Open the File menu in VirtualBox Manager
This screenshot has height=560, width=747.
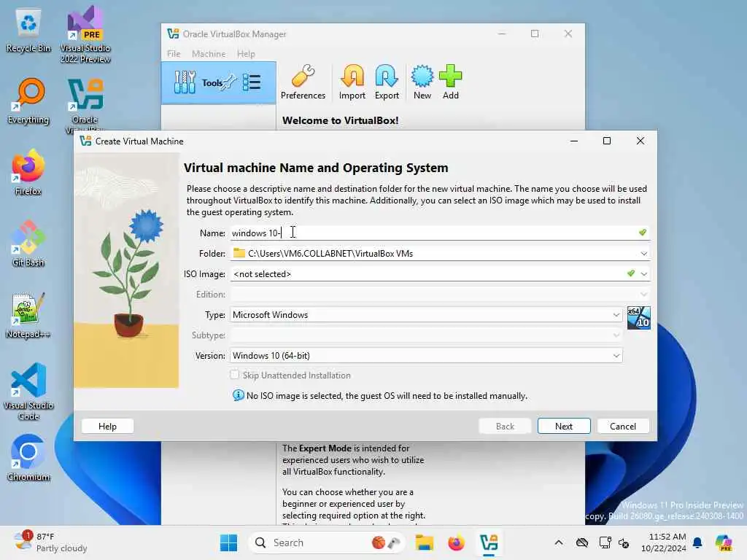tap(174, 54)
